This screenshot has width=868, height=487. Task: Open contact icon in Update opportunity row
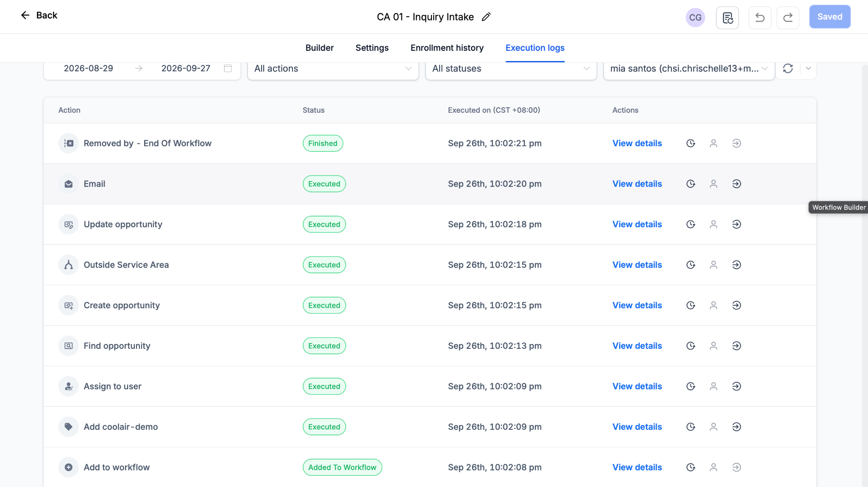click(713, 224)
